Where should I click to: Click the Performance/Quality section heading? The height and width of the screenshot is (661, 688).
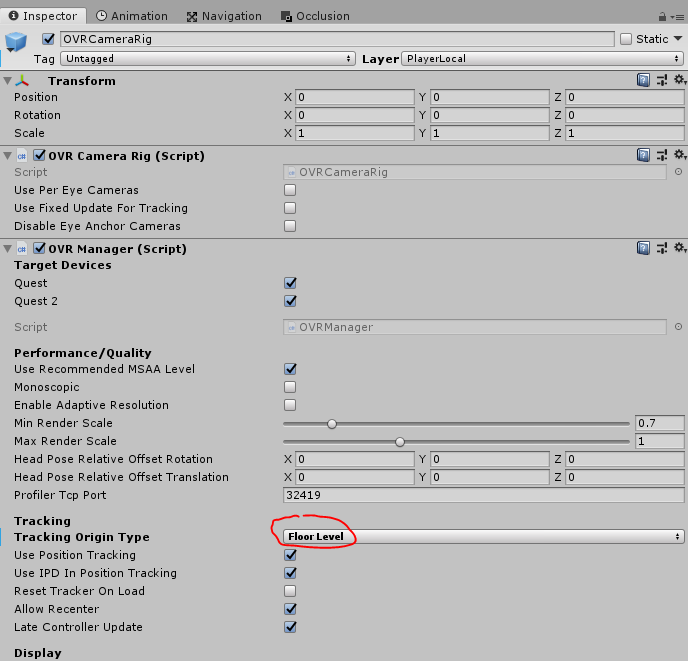click(x=83, y=353)
